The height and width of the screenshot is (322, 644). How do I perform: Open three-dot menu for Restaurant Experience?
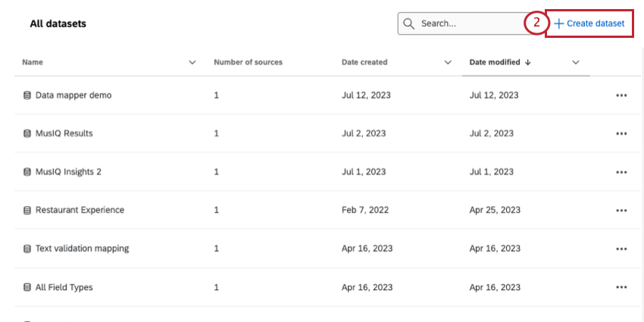click(x=621, y=210)
